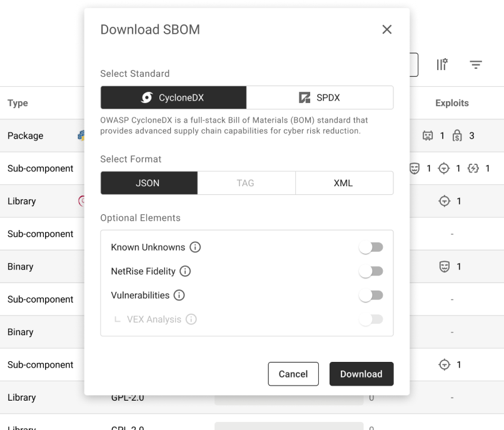Turn on the Vulnerabilities toggle

tap(371, 296)
